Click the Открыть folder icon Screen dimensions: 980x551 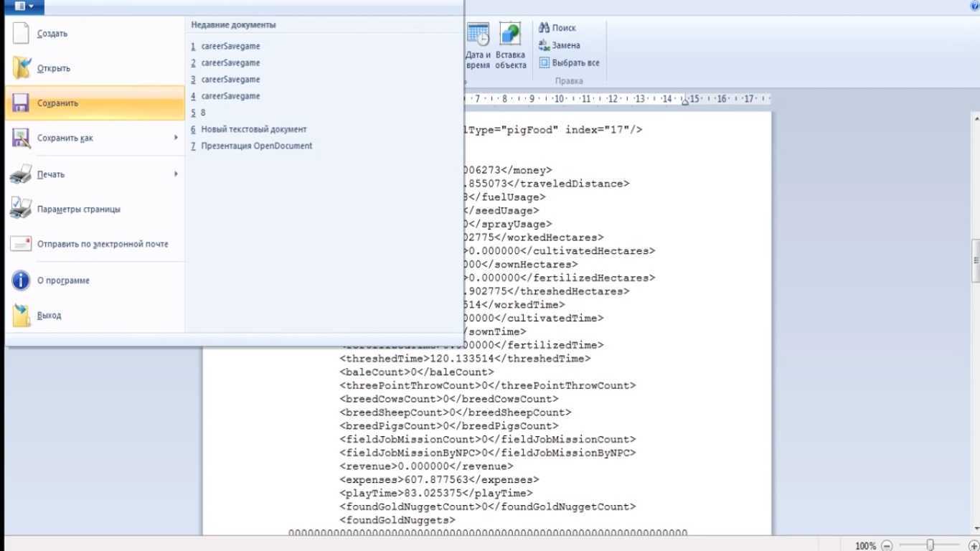[x=22, y=68]
